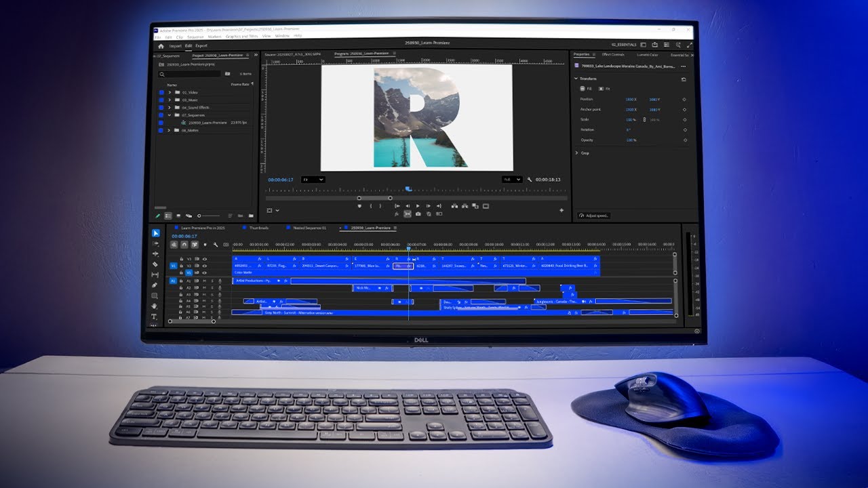Choose the Hand tool

coord(155,306)
